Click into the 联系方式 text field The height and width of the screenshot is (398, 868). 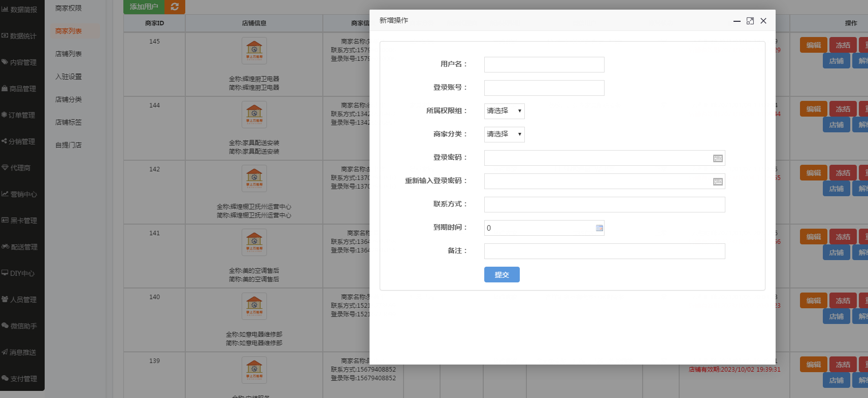(604, 204)
